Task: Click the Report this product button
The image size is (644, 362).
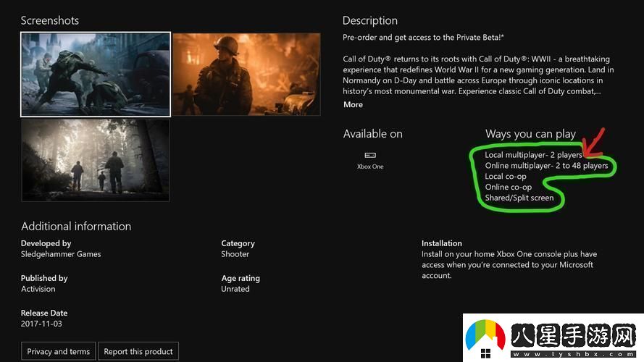Action: 138,351
